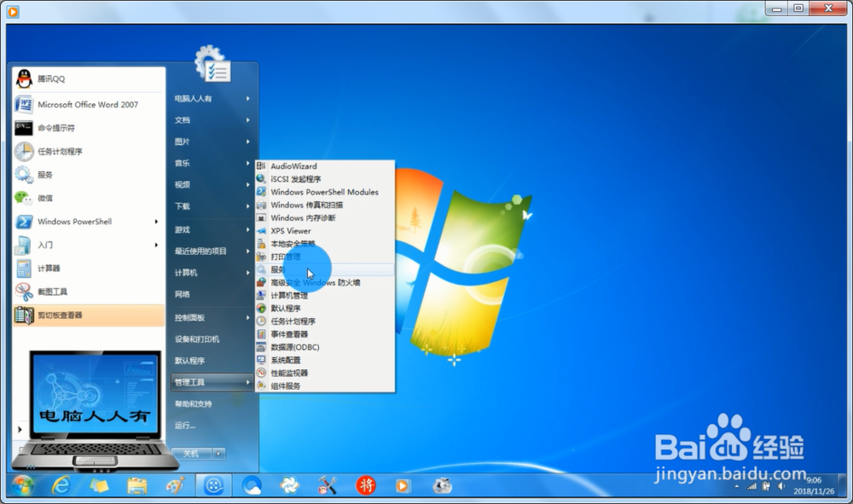Screen dimensions: 853x504
Task: Open 本地安全策略
Action: pos(325,244)
